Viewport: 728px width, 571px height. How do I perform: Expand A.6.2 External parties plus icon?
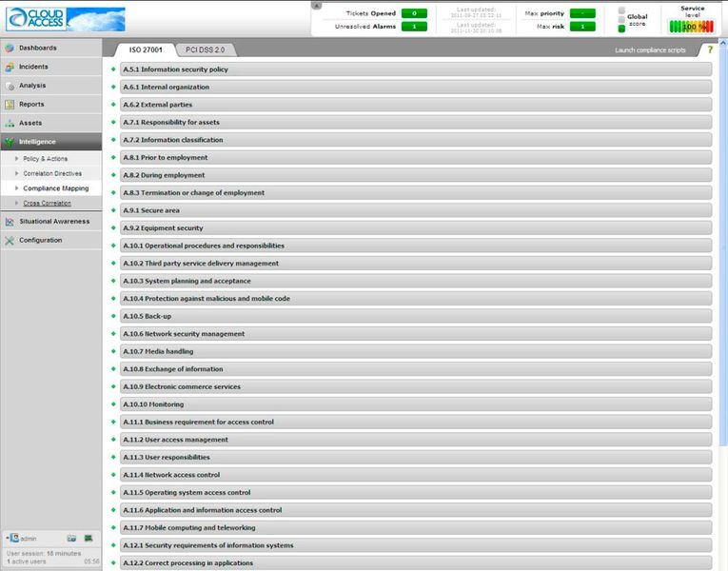pyautogui.click(x=113, y=105)
